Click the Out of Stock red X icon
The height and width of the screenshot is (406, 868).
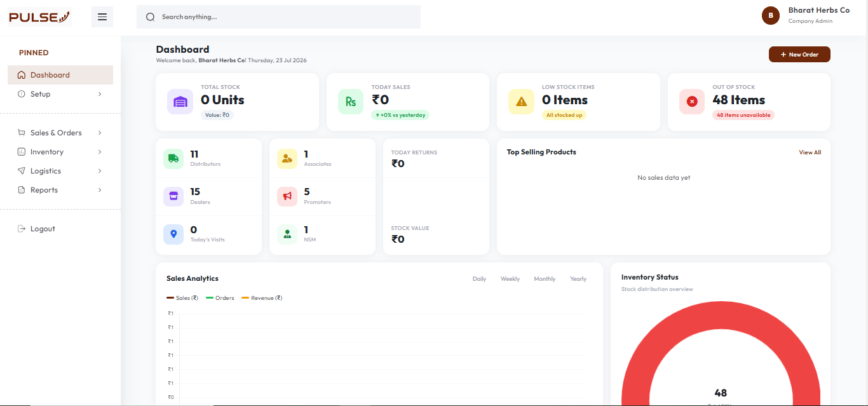pos(692,102)
